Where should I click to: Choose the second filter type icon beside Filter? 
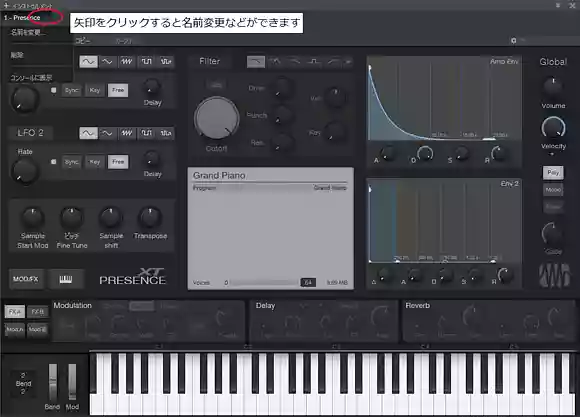(275, 61)
